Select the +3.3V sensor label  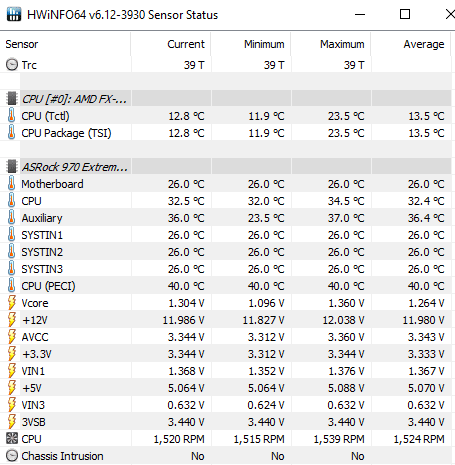point(37,354)
